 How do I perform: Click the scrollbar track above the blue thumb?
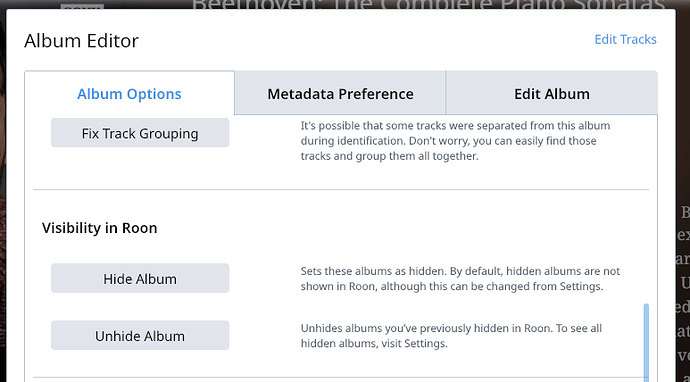point(646,209)
